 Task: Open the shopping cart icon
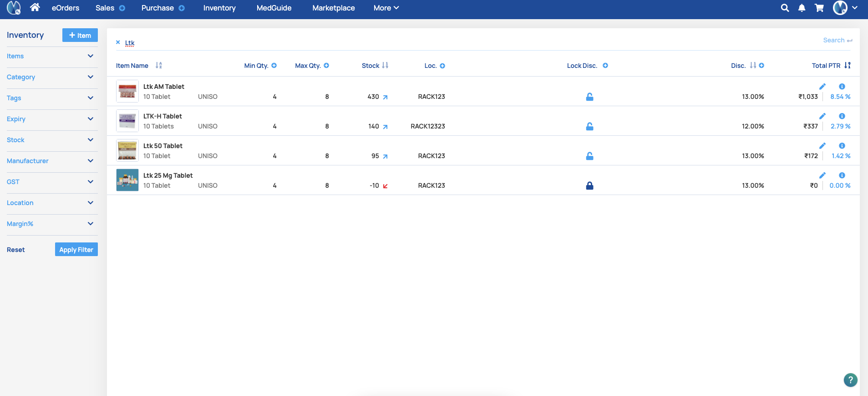819,8
